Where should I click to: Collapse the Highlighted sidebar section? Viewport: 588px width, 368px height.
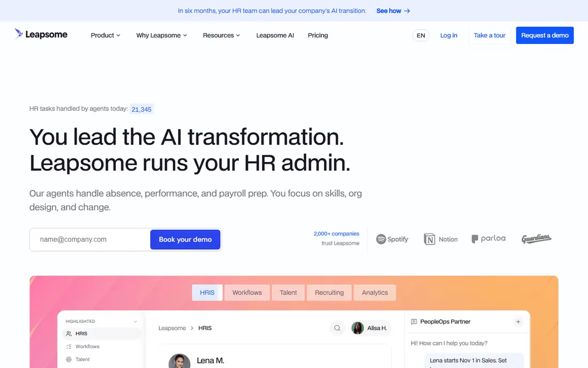pos(135,321)
